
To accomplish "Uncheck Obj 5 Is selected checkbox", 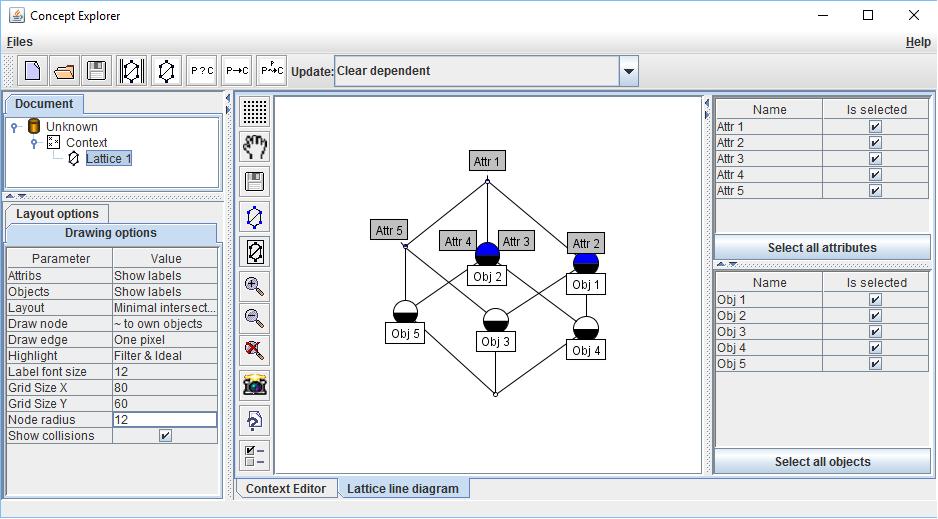I will tap(875, 364).
